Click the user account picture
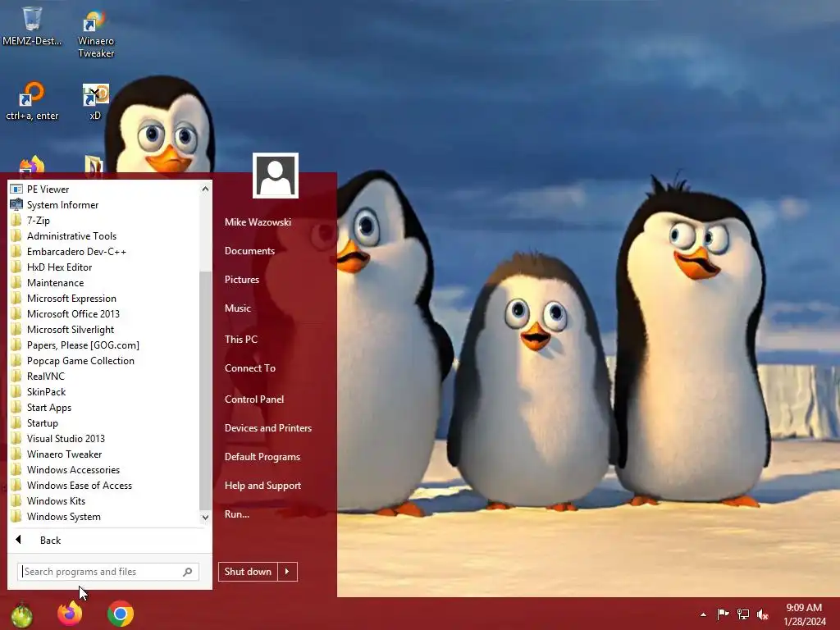This screenshot has width=840, height=630. pyautogui.click(x=276, y=176)
